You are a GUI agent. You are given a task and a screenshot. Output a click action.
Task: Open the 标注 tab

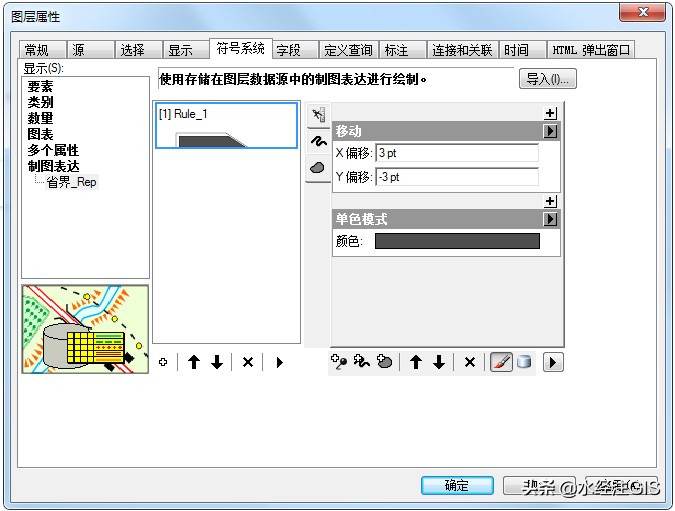pos(403,50)
